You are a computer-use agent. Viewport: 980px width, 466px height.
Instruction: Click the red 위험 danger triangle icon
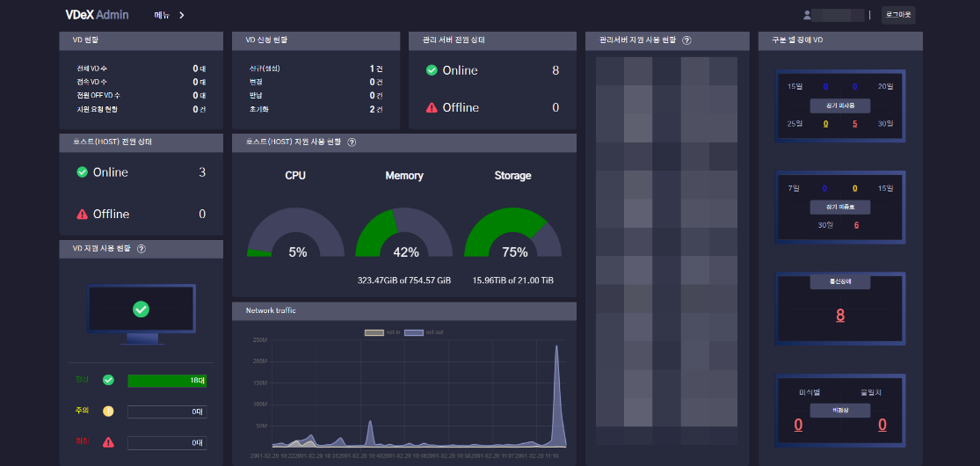[x=108, y=442]
